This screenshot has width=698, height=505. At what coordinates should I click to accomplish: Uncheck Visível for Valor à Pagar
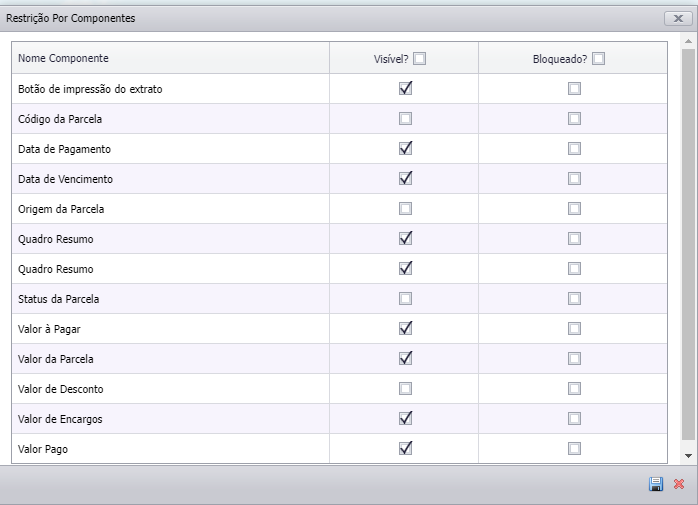tap(406, 329)
